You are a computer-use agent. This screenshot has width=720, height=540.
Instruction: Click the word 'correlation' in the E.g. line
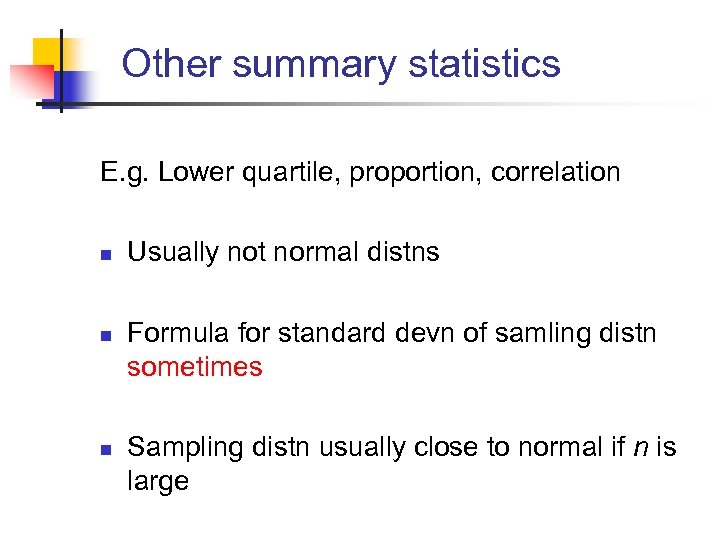tap(560, 172)
